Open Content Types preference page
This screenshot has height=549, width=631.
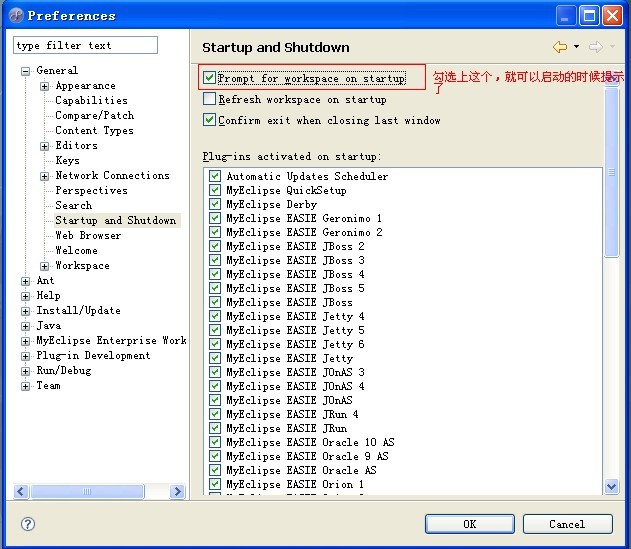[x=94, y=130]
